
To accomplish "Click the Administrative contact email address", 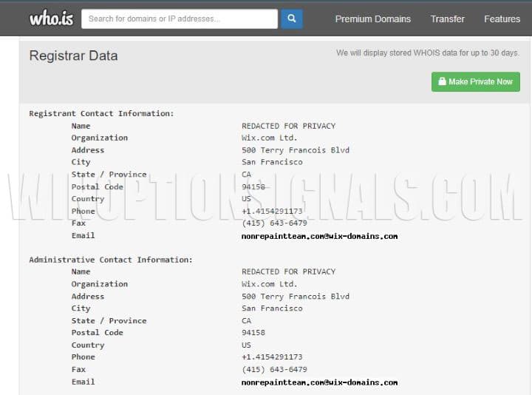I will tap(319, 382).
